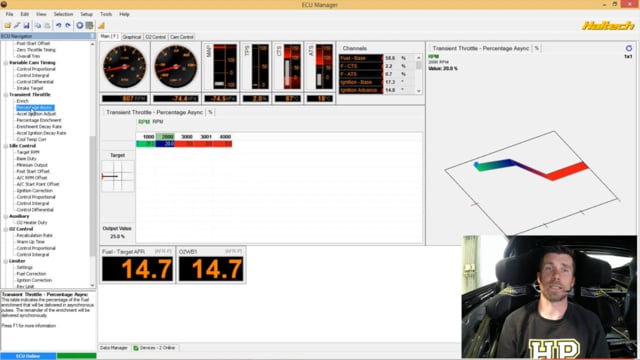Viewport: 640px width, 360px height.
Task: Open the Help menu
Action: click(124, 14)
